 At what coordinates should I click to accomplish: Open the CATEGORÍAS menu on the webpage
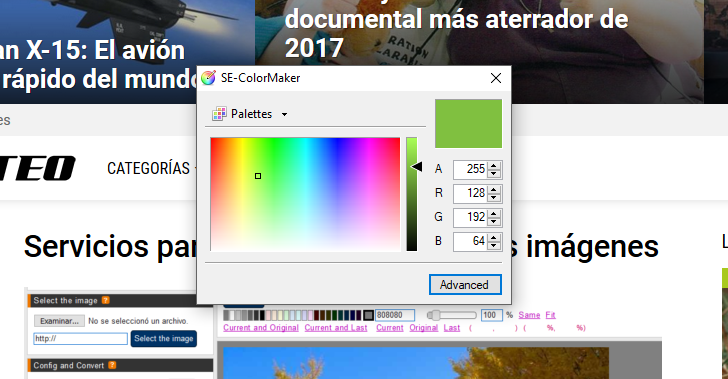tap(149, 168)
